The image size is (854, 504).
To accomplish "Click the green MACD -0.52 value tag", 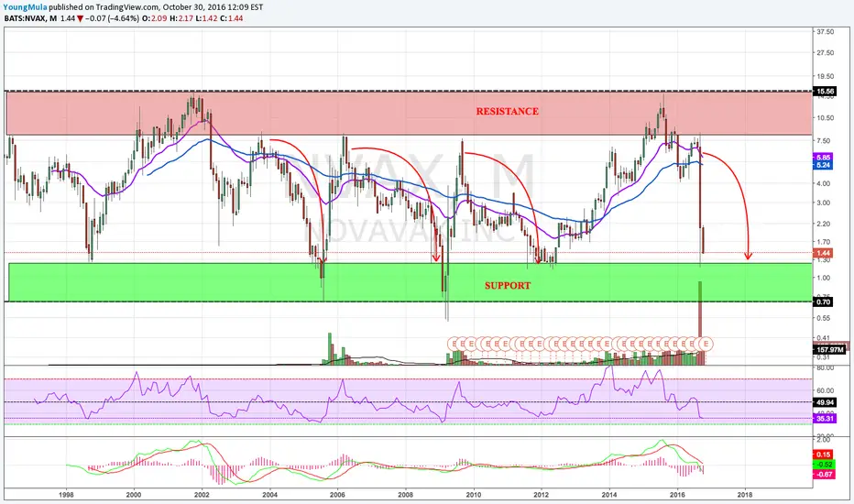I will pos(824,465).
